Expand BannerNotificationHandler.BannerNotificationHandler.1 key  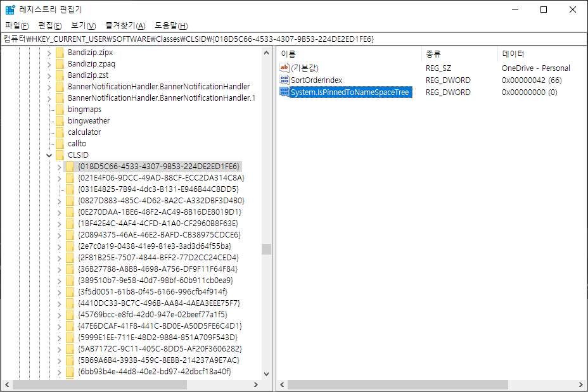(49, 99)
